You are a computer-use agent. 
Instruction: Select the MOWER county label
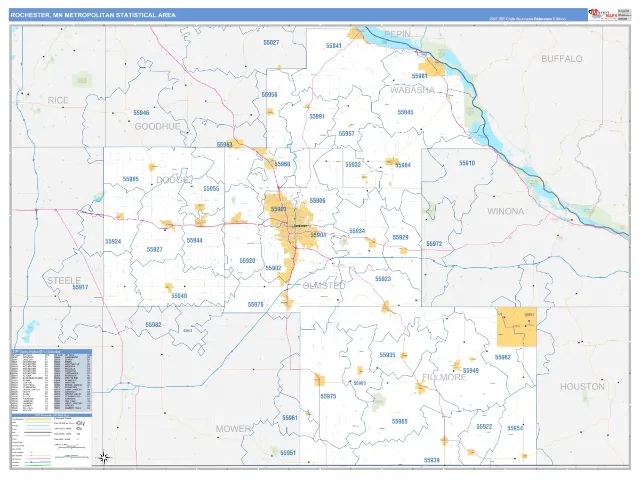233,429
